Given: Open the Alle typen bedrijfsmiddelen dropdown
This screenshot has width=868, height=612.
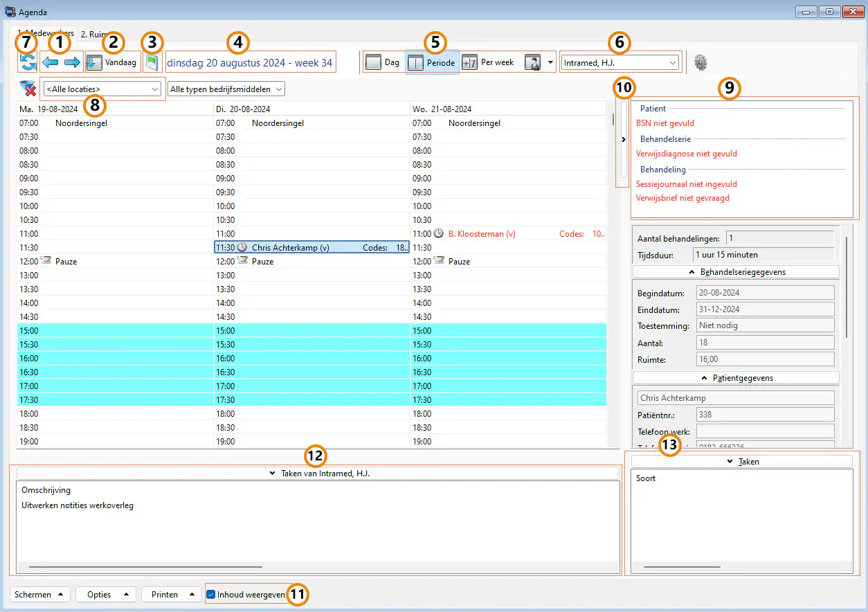Looking at the screenshot, I should [x=226, y=89].
